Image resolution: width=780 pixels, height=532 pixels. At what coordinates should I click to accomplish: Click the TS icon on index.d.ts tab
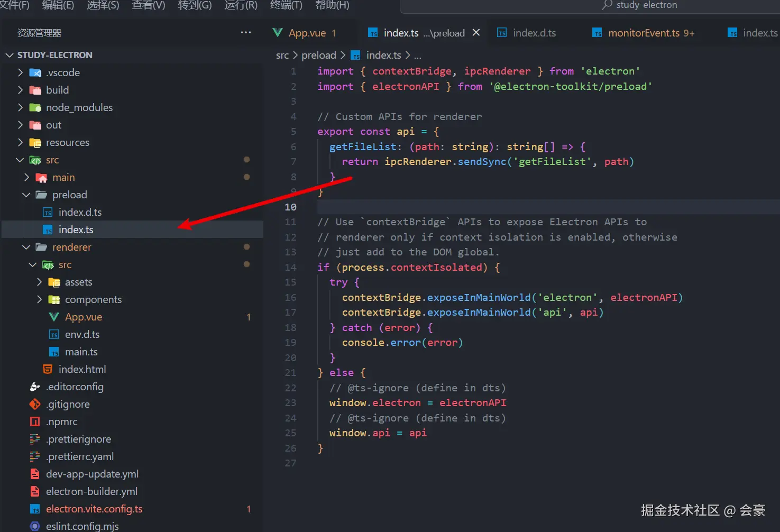click(x=502, y=33)
